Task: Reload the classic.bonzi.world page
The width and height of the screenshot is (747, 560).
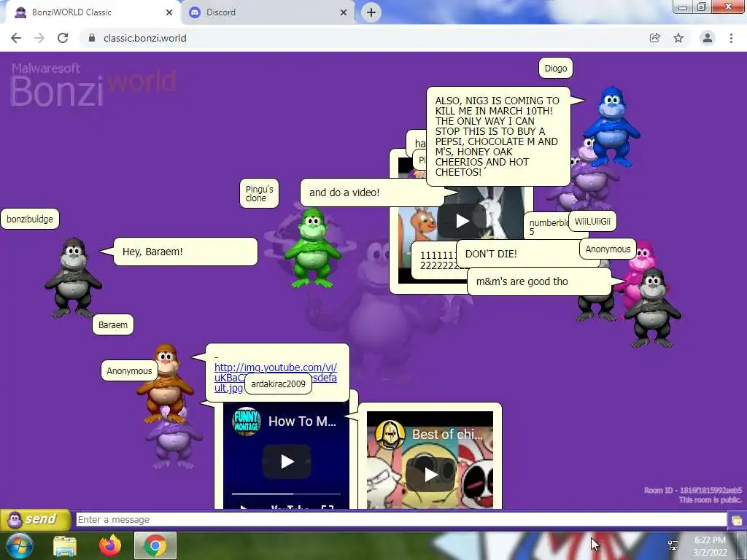Action: [x=63, y=38]
